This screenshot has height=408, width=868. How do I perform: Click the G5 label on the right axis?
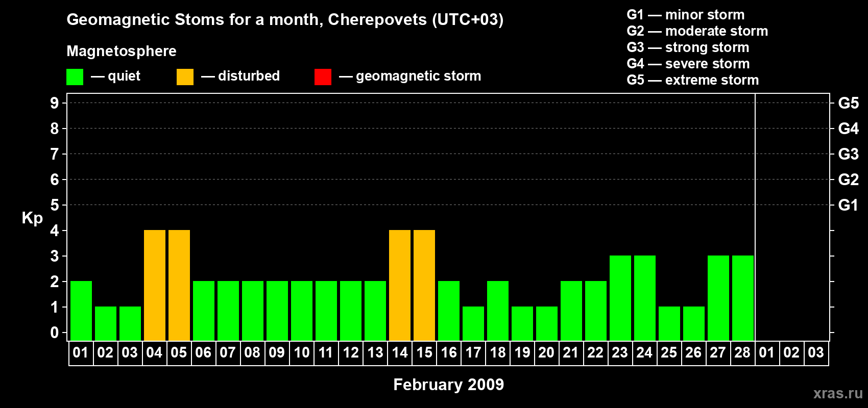click(848, 103)
